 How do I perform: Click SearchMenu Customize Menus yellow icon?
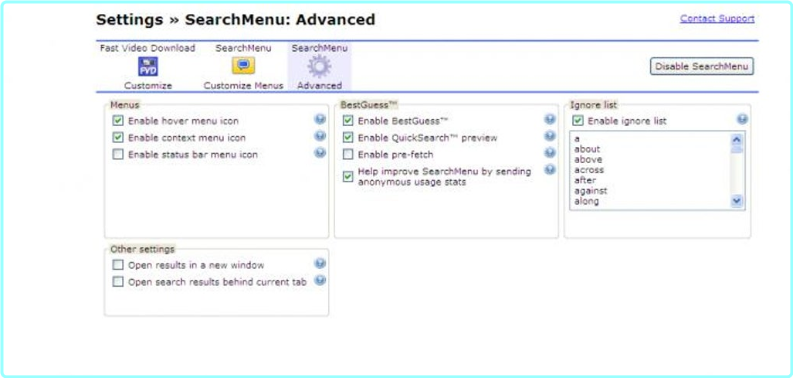[243, 66]
